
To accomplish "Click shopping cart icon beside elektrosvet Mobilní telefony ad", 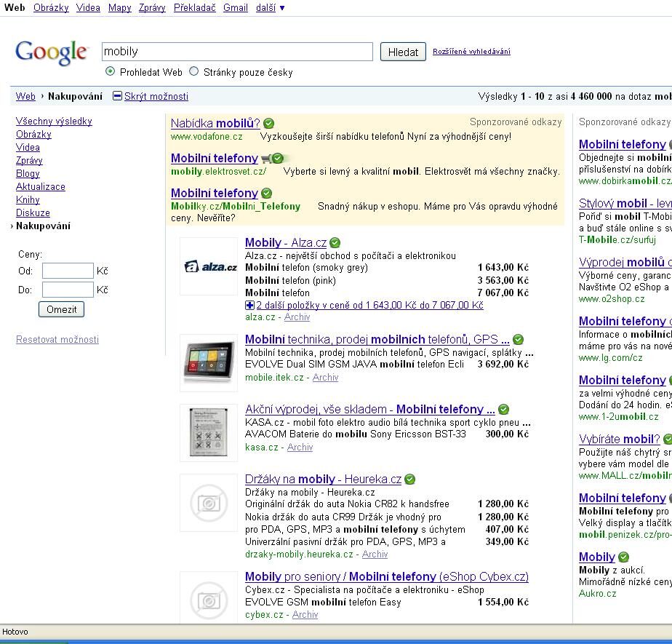I will click(265, 159).
